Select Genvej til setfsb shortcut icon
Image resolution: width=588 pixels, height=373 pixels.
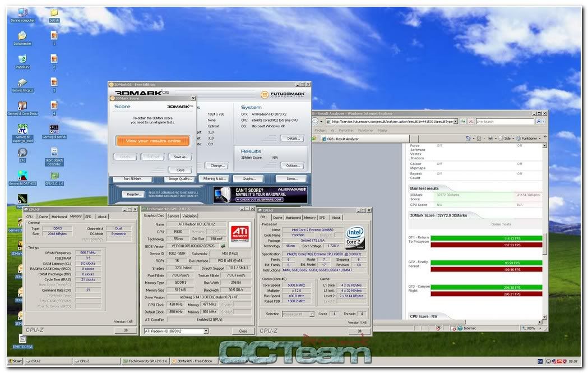point(54,132)
